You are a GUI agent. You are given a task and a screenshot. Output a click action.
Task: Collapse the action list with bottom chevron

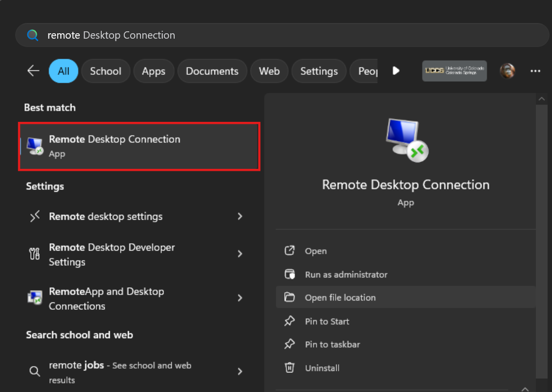525,389
